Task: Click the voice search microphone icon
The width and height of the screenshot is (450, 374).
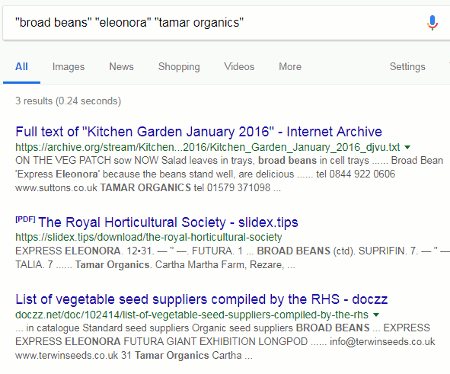Action: tap(432, 23)
